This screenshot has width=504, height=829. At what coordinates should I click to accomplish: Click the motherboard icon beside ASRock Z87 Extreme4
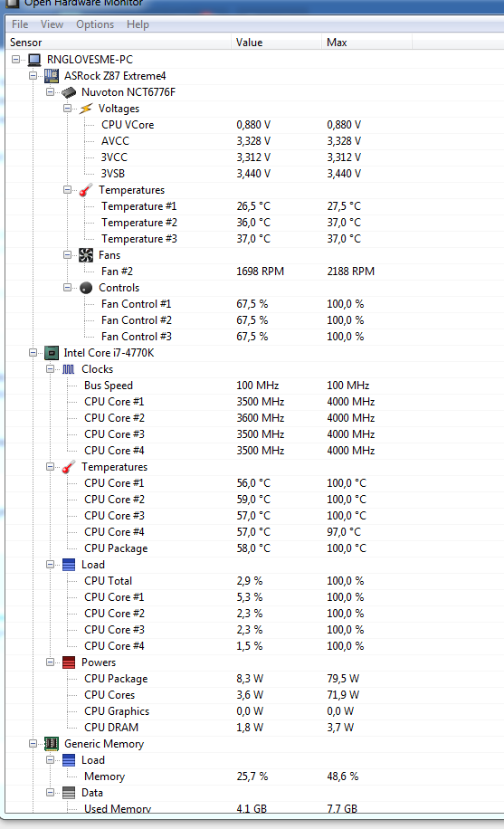pyautogui.click(x=52, y=76)
